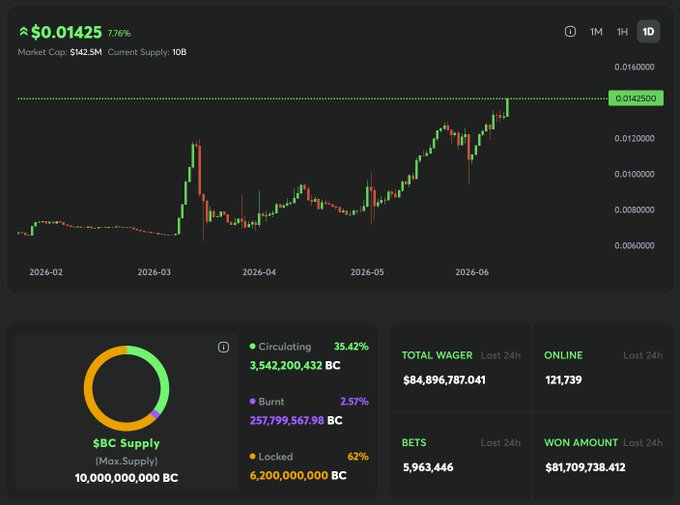Viewport: 680px width, 505px height.
Task: Click the purple Burnt legend dot
Action: tap(252, 401)
